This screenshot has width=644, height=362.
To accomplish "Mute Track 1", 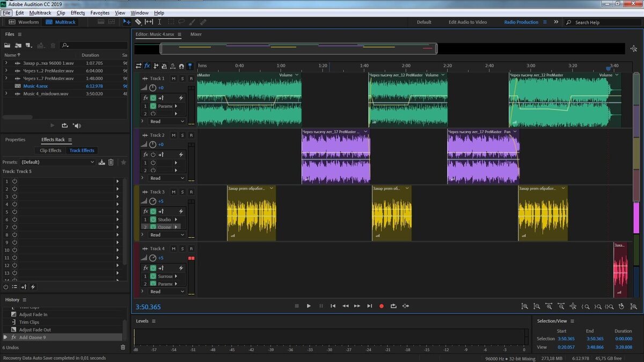I will [174, 78].
